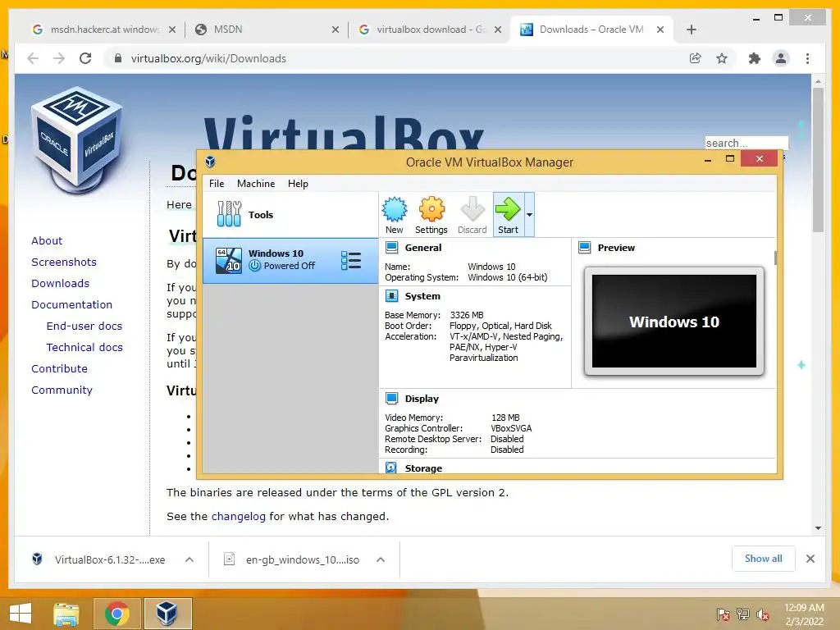
Task: Click the Chrome taskbar icon
Action: 117,614
